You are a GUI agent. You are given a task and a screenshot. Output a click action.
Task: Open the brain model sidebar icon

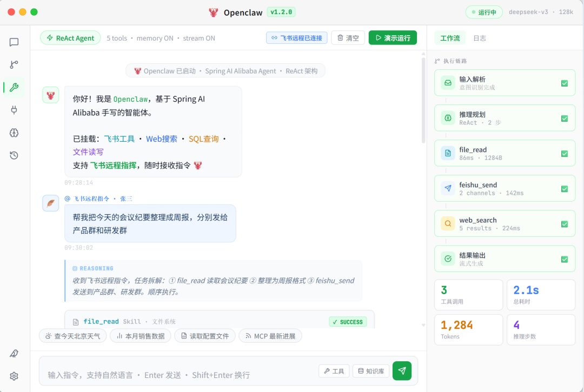[14, 133]
